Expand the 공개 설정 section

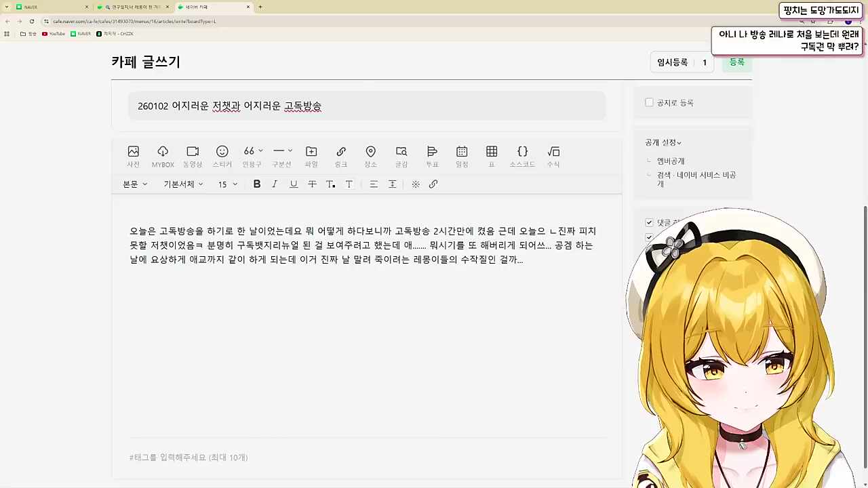tap(663, 142)
